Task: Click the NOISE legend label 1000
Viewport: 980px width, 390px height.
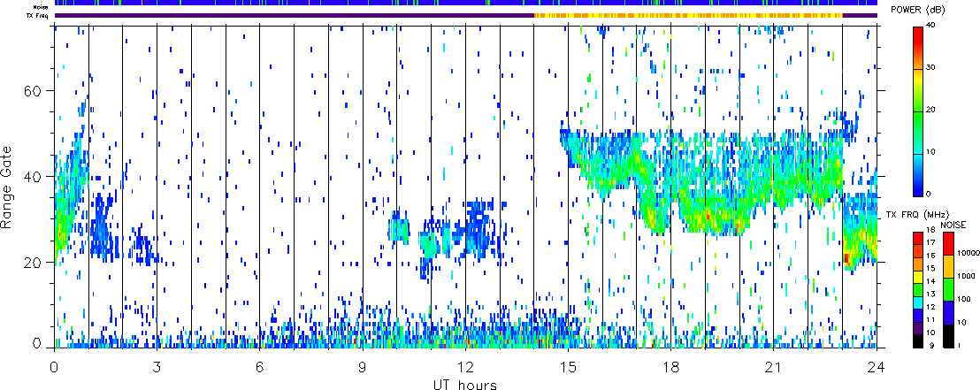Action: [x=966, y=276]
